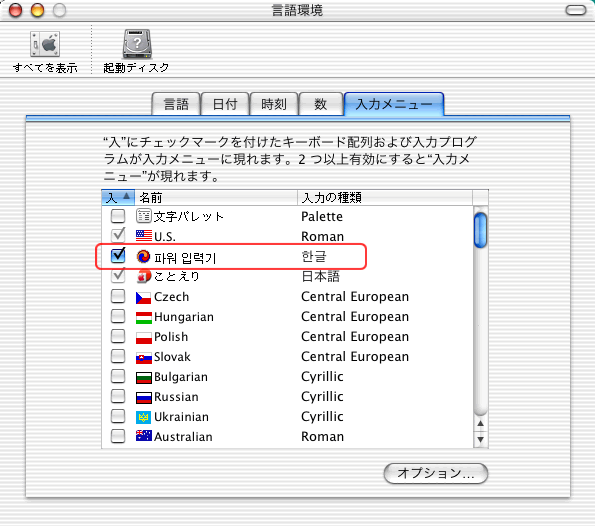Click the ことえり input method icon

(144, 276)
